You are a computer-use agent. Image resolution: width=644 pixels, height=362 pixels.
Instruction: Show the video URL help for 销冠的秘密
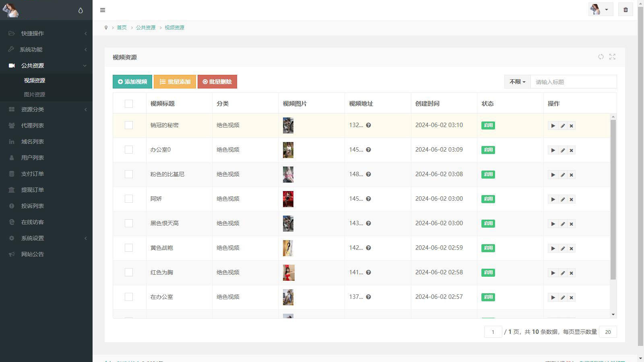[368, 125]
